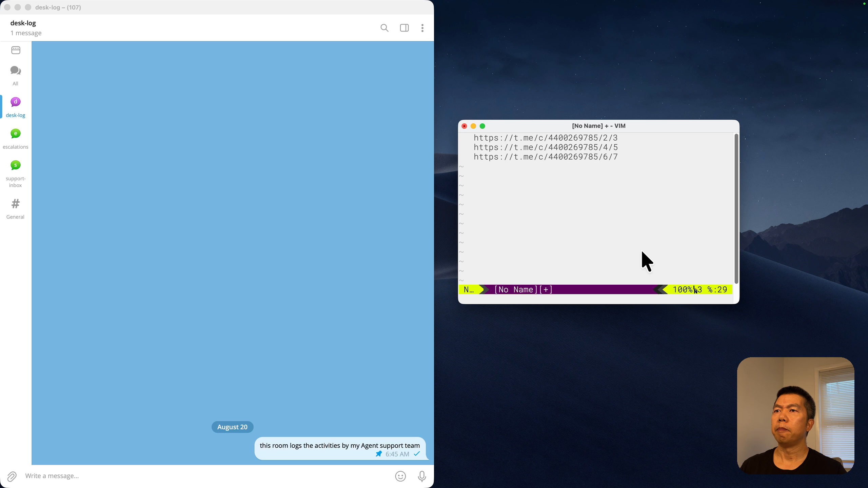The width and height of the screenshot is (868, 488).
Task: Open the three-dot more options menu
Action: pos(422,28)
